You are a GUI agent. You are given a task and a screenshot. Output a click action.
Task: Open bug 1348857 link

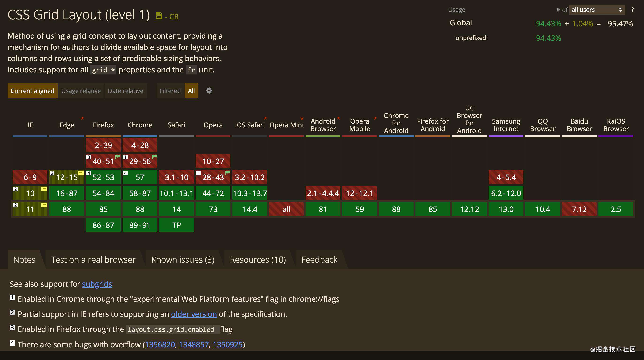(194, 344)
